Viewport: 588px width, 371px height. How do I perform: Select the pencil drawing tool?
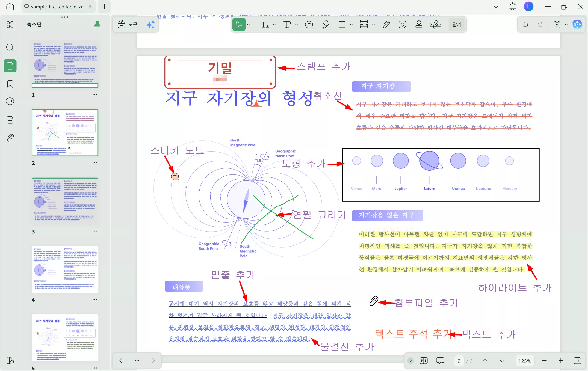[326, 25]
